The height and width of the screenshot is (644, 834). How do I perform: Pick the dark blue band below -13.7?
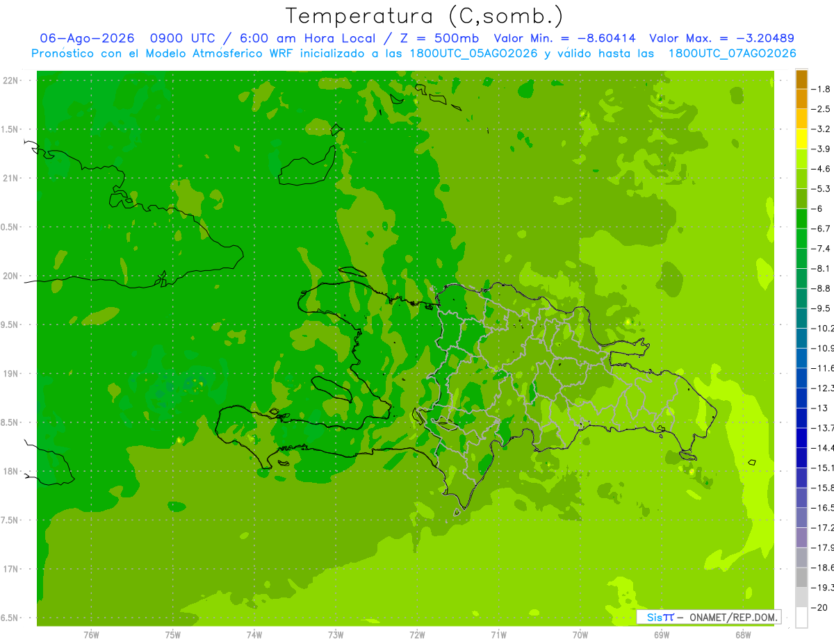pyautogui.click(x=801, y=438)
